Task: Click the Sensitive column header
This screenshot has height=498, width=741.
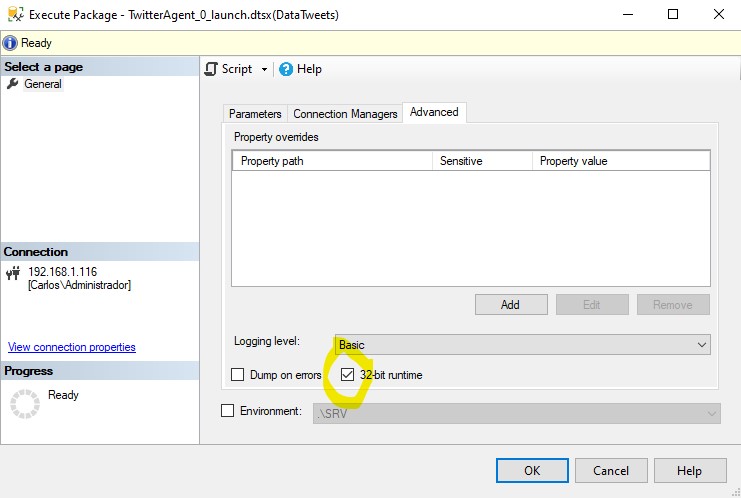Action: (x=483, y=161)
